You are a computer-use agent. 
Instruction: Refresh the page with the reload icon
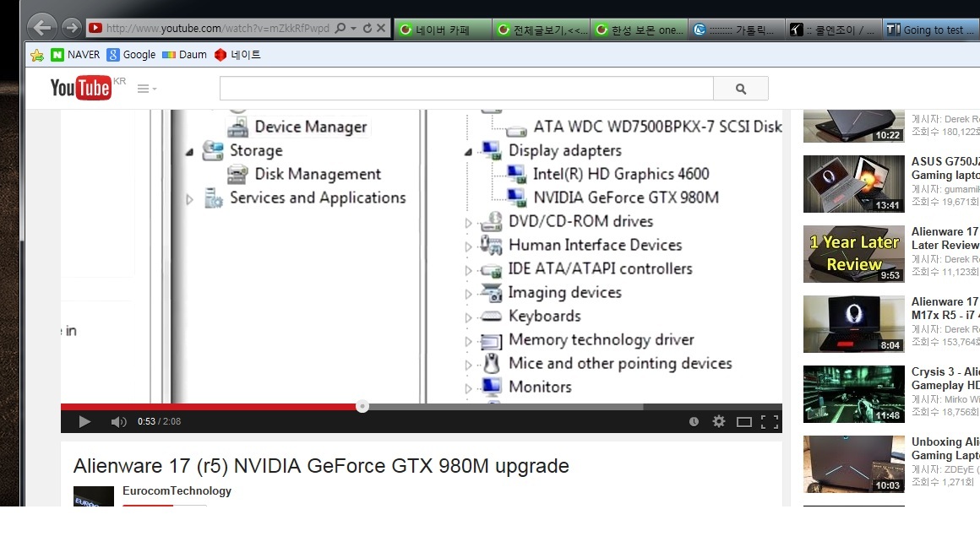point(367,28)
